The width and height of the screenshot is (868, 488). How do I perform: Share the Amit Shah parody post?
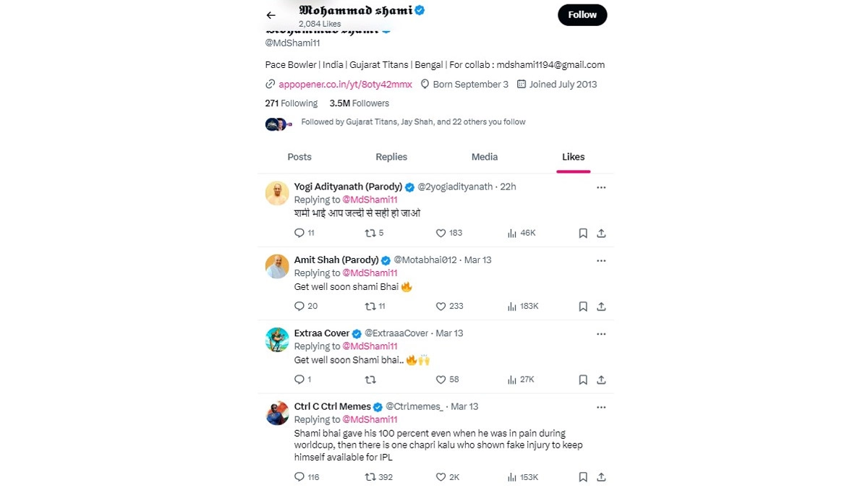pyautogui.click(x=601, y=306)
